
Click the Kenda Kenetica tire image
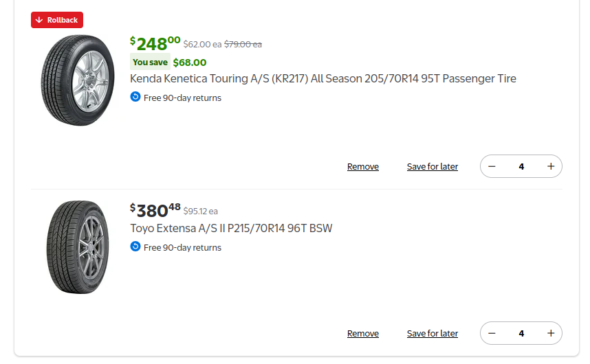click(x=78, y=80)
